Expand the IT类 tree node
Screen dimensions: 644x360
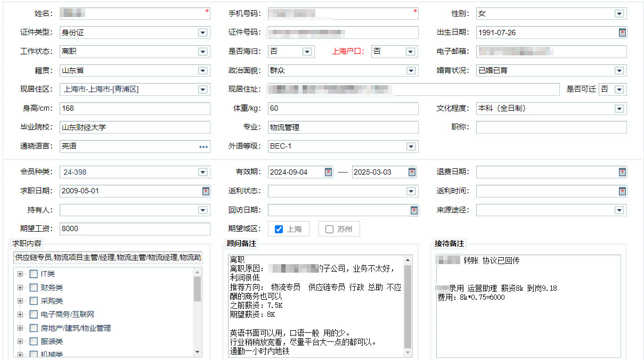click(x=21, y=274)
